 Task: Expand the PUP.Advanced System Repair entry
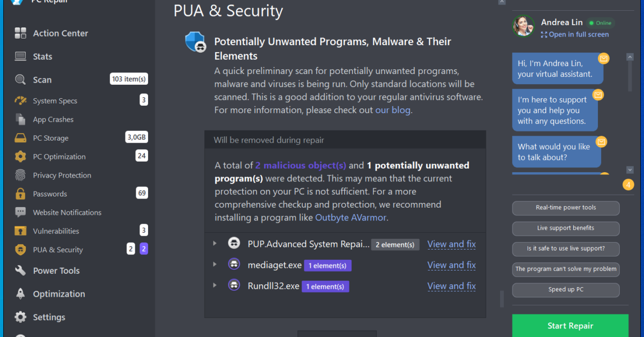pos(215,244)
